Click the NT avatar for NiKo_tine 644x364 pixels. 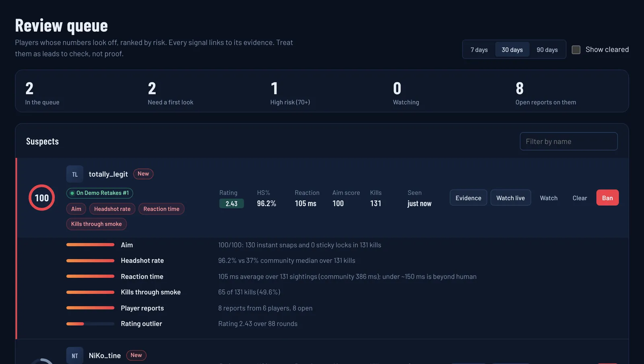point(75,356)
